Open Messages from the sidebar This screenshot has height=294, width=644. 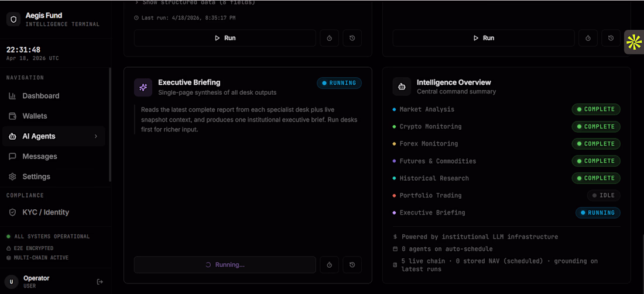[x=39, y=157]
